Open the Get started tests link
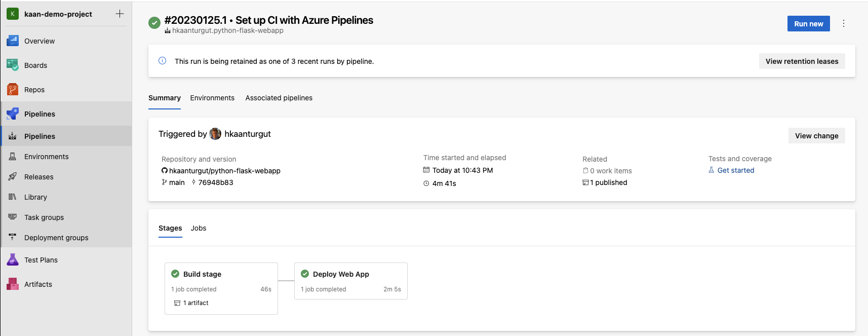 point(735,171)
